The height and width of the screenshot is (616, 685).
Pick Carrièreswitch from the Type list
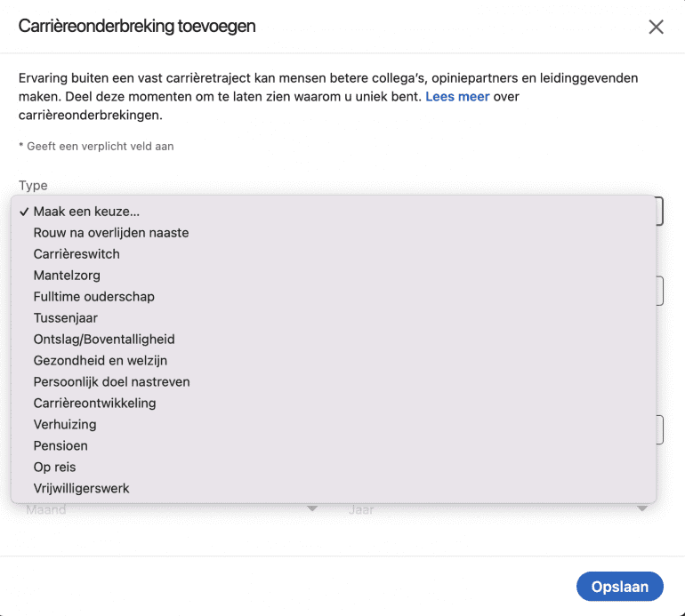(x=334, y=254)
